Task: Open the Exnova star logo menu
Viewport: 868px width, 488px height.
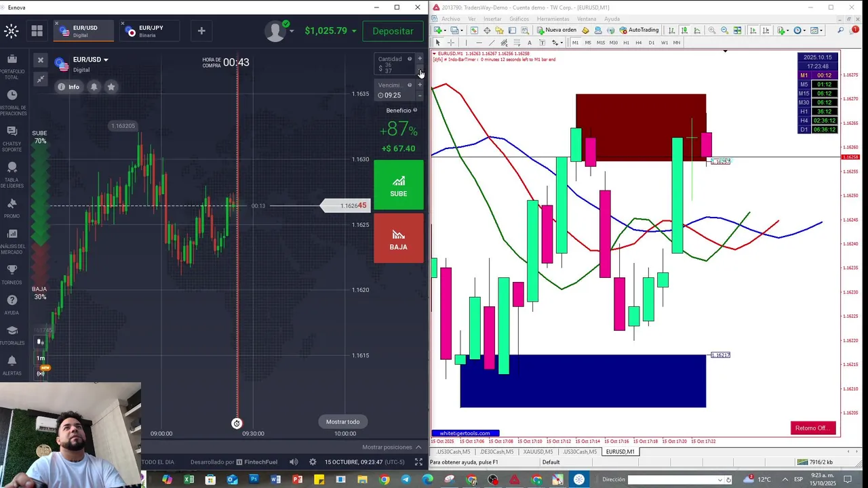Action: (x=11, y=30)
